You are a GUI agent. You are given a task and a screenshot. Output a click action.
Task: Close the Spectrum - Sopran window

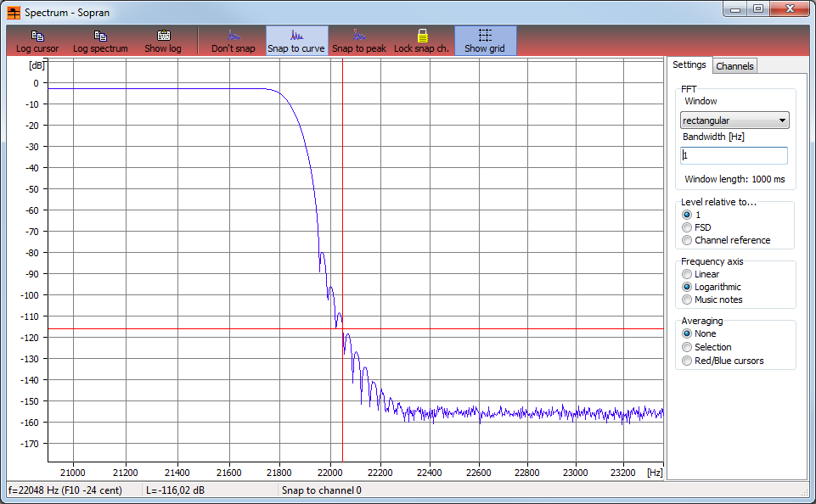(x=790, y=8)
